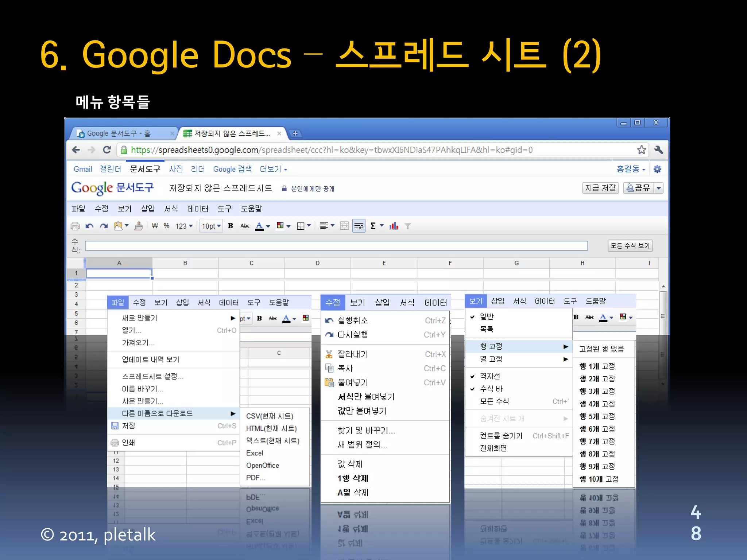Choose Excel in the download submenu
The image size is (747, 560).
[x=255, y=453]
